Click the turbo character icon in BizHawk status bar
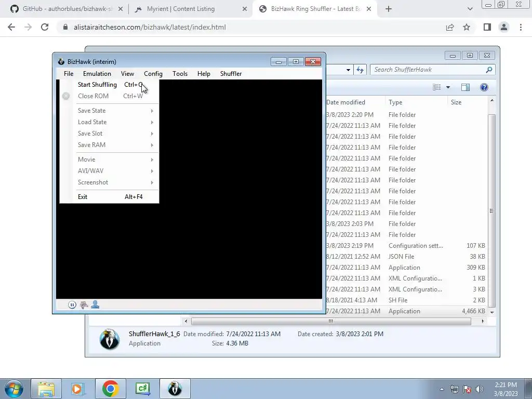Image resolution: width=532 pixels, height=399 pixels. click(x=84, y=304)
